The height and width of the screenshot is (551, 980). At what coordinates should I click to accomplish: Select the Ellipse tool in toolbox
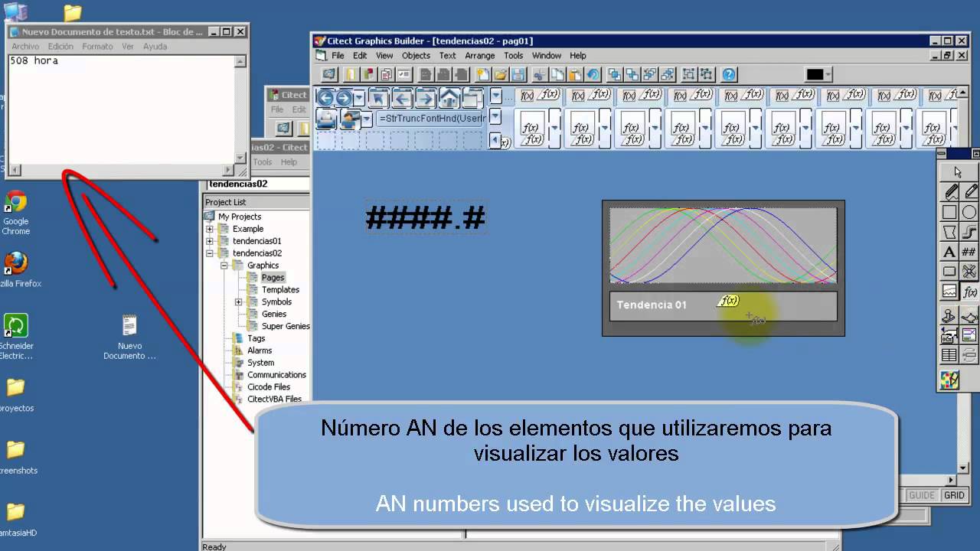[x=969, y=211]
